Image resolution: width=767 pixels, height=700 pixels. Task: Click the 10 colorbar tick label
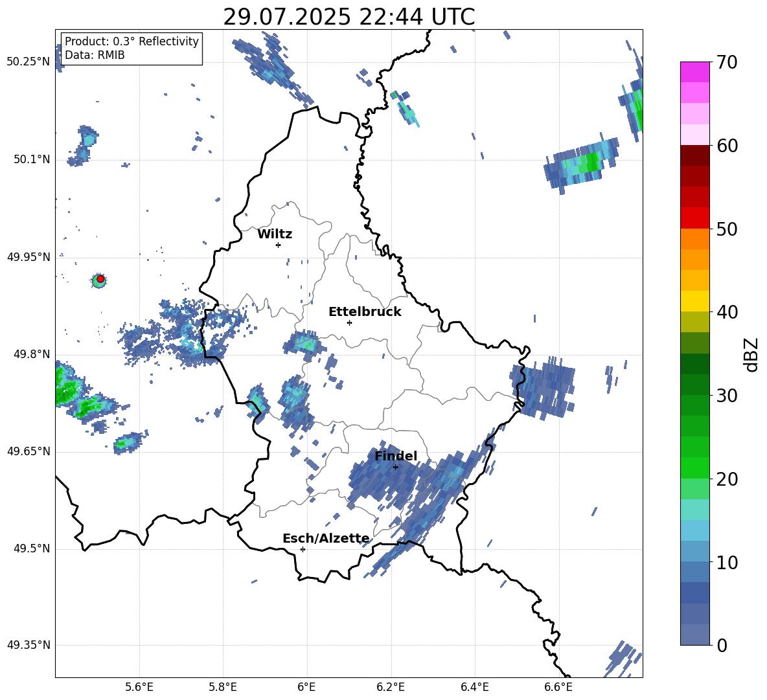pyautogui.click(x=727, y=562)
